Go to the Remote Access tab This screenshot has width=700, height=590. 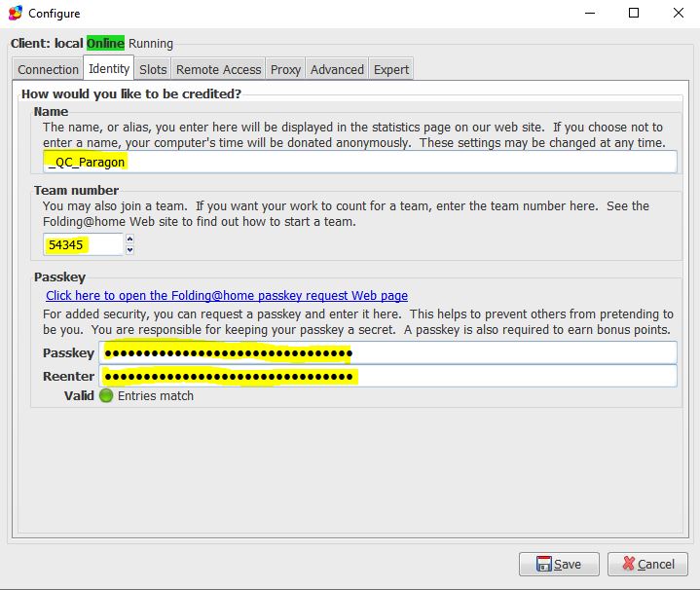[x=219, y=69]
